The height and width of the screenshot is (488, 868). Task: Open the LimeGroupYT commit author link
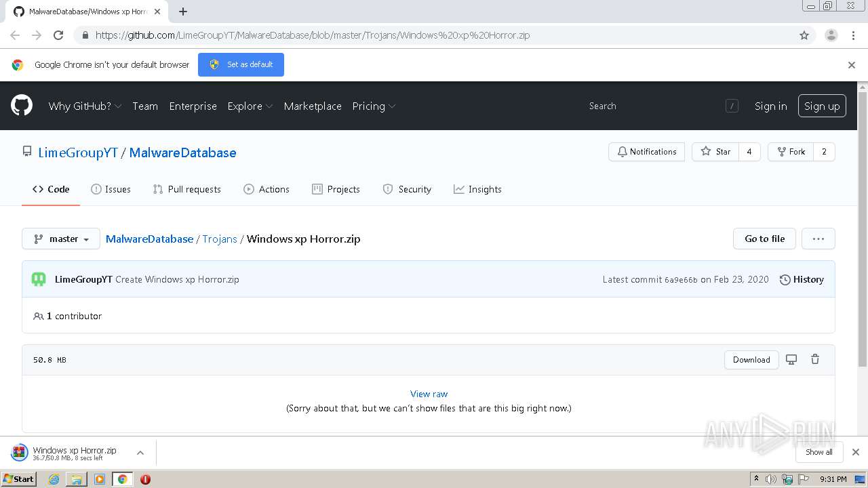(x=83, y=279)
